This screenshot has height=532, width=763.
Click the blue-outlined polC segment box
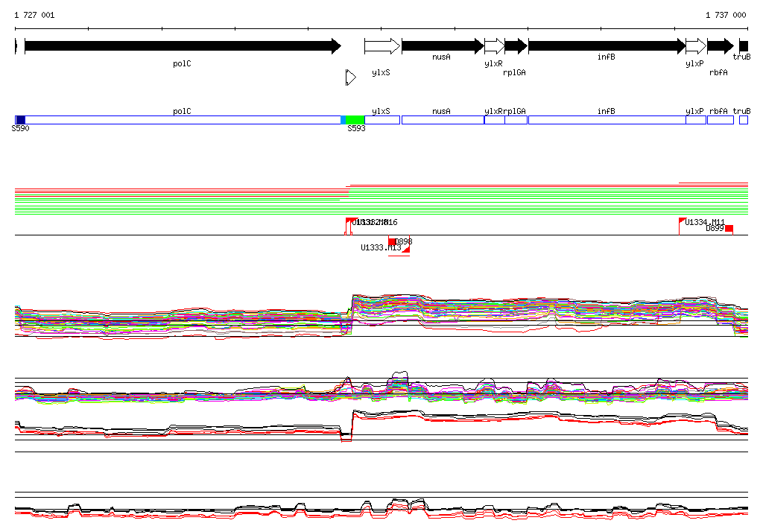coord(183,120)
